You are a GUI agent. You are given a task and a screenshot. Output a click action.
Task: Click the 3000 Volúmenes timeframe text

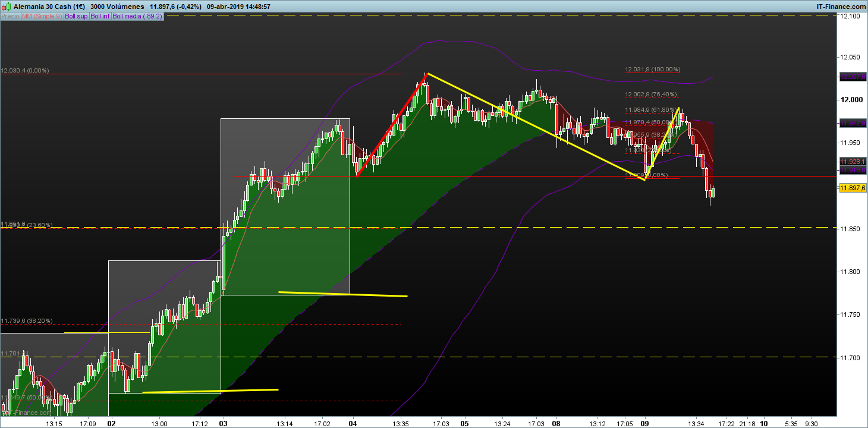pos(118,7)
